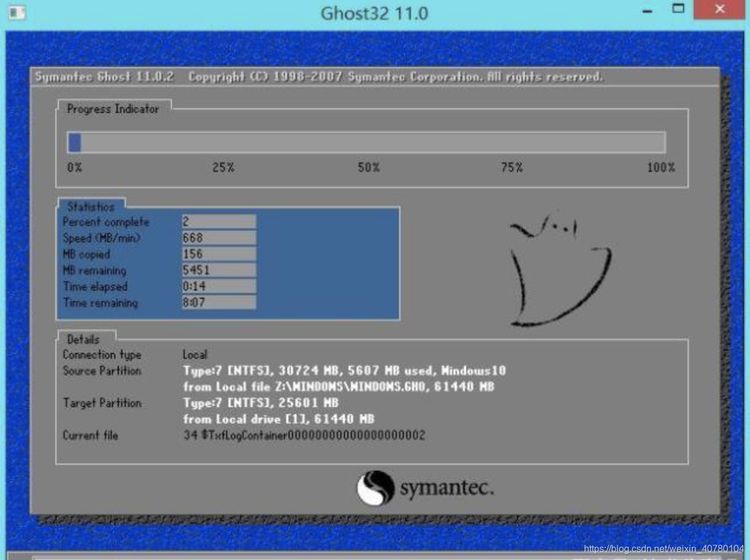Click the Statistics panel heading
Image resolution: width=750 pixels, height=560 pixels.
91,206
